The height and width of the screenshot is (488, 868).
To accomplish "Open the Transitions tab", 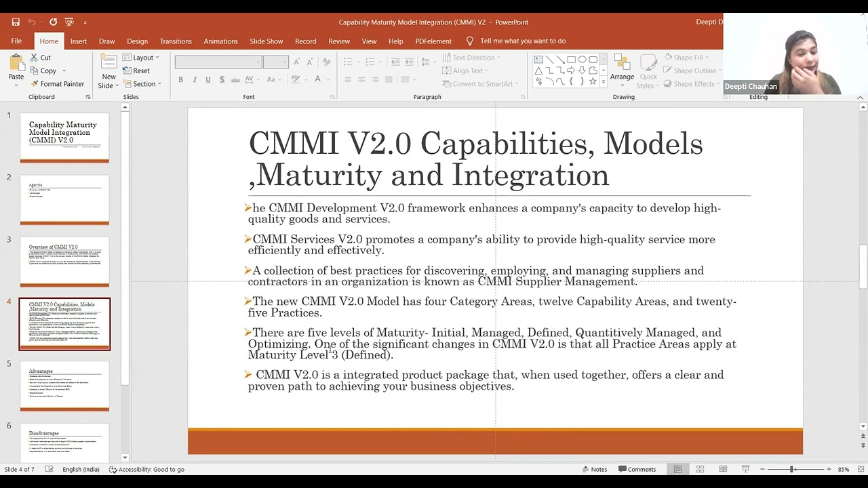I will [x=176, y=41].
